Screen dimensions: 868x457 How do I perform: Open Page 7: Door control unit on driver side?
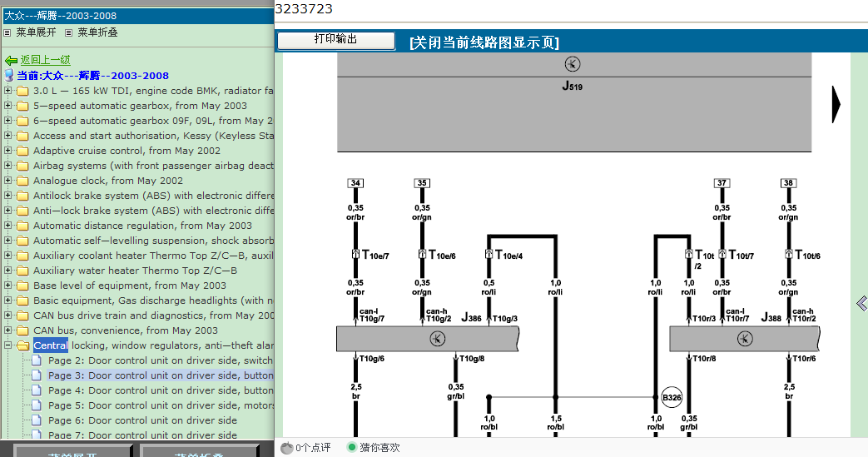coord(142,435)
